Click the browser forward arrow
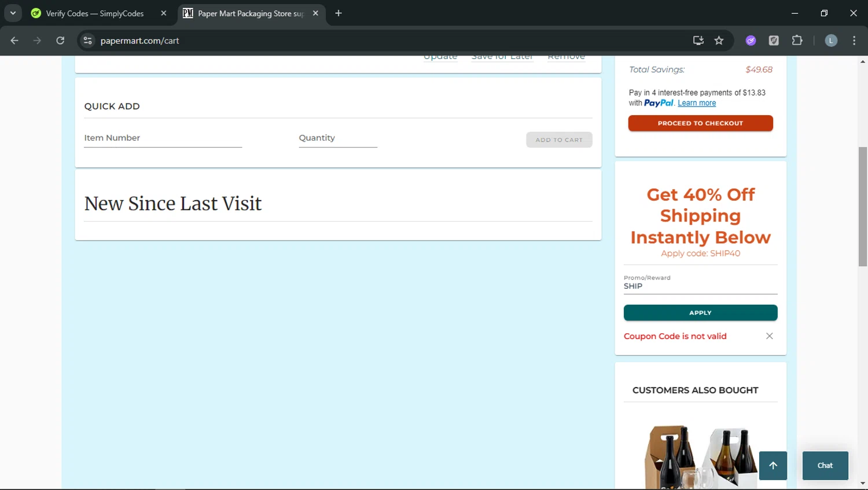Screen dimensions: 868x490 [x=37, y=40]
